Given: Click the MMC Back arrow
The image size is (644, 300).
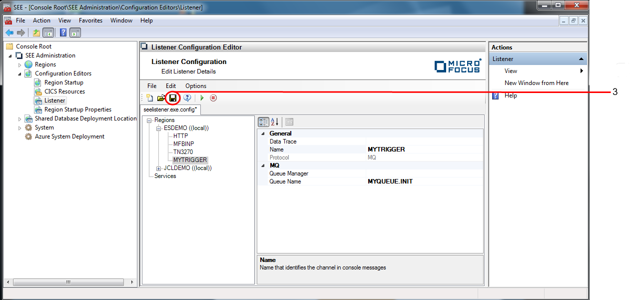Looking at the screenshot, I should 9,33.
